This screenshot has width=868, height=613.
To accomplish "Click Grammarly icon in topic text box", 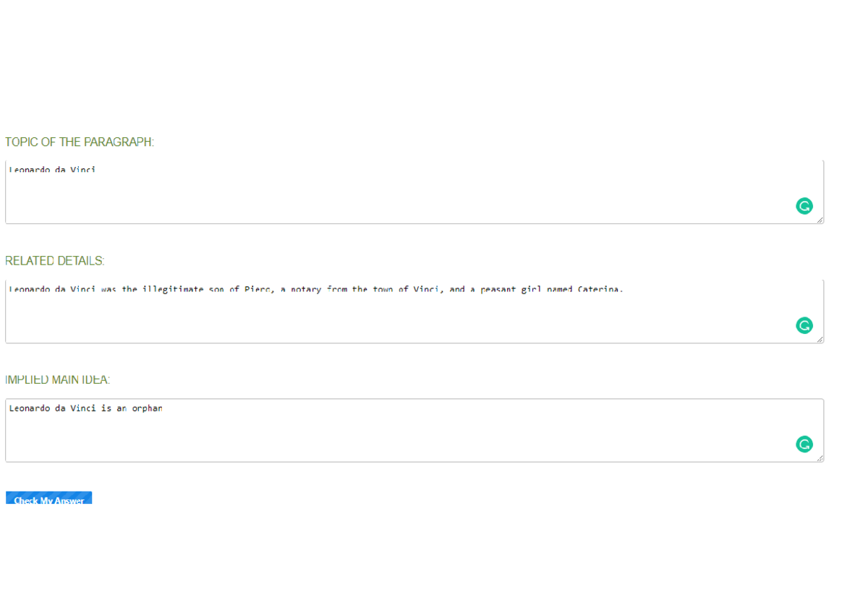I will tap(804, 207).
